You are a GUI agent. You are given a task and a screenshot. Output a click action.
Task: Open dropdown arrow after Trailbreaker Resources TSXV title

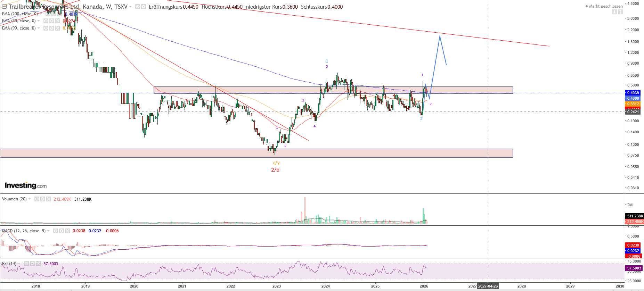(x=131, y=7)
